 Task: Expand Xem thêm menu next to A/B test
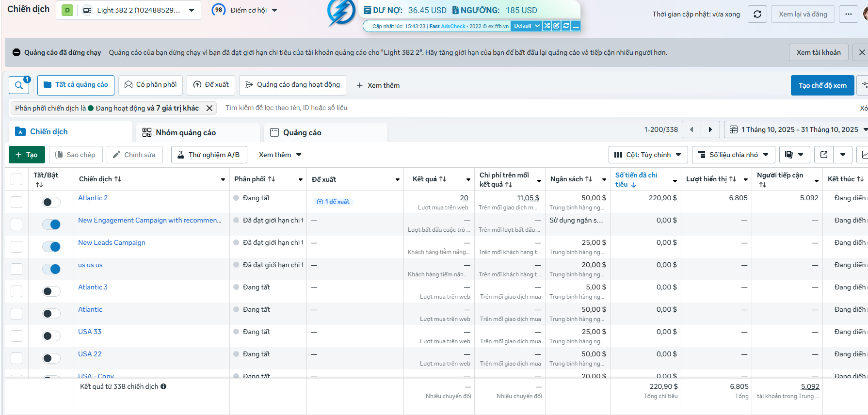coord(280,155)
